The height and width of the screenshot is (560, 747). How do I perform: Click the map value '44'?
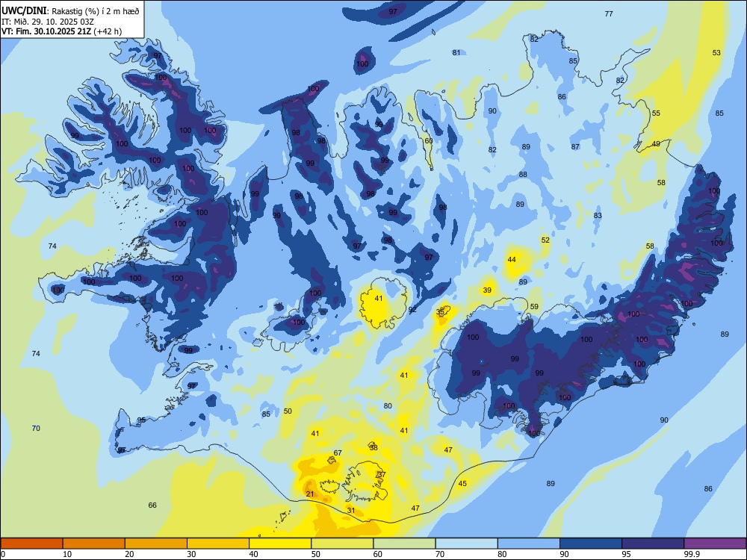coord(512,260)
